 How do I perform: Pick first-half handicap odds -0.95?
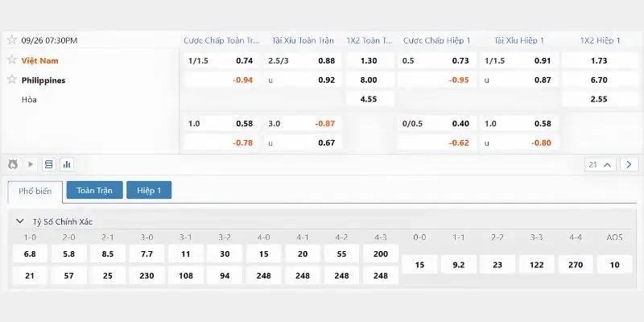(x=437, y=80)
